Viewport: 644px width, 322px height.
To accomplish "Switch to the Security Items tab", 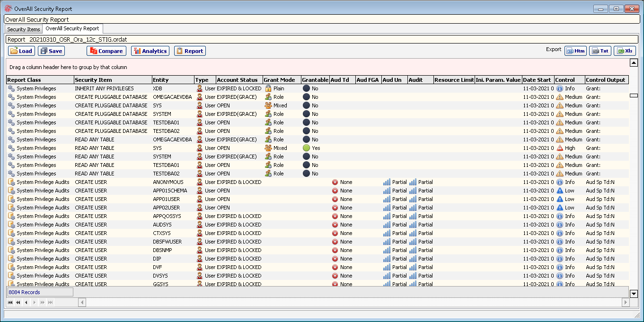I will [x=24, y=29].
